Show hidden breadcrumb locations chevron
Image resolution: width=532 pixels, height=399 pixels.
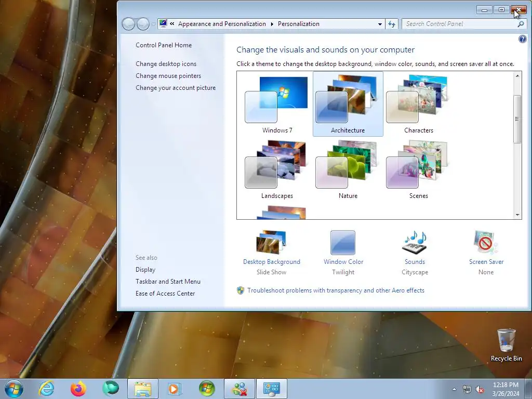pos(172,24)
